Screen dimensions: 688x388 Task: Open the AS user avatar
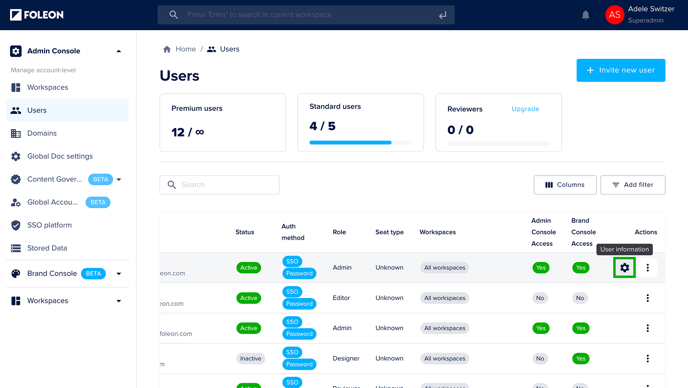[x=614, y=15]
